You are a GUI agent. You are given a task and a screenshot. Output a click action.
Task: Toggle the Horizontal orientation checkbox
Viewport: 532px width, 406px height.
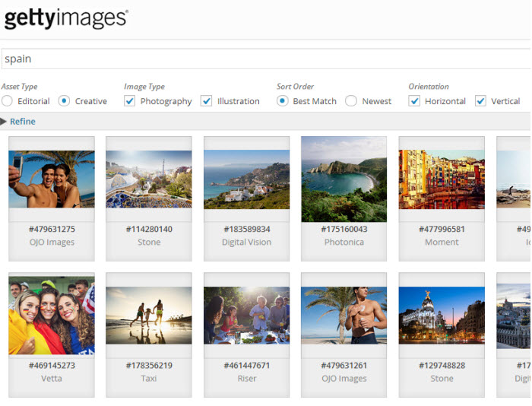pos(414,101)
